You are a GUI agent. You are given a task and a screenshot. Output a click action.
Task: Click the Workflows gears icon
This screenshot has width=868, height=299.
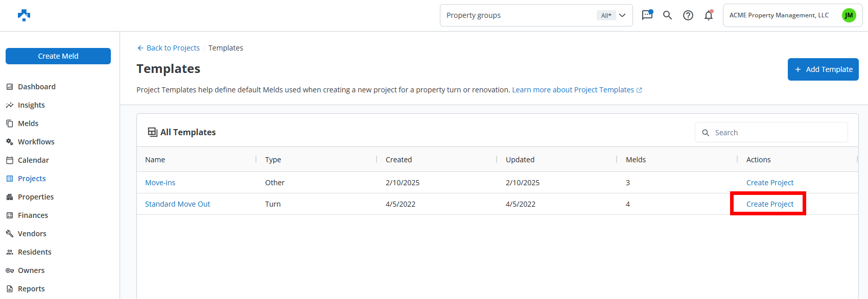[10, 142]
